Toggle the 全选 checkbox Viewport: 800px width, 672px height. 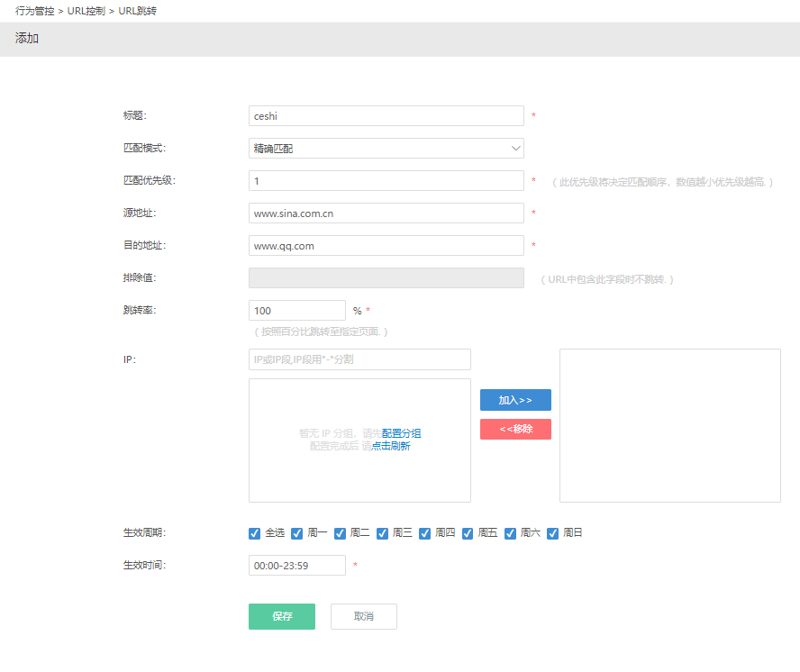tap(255, 533)
